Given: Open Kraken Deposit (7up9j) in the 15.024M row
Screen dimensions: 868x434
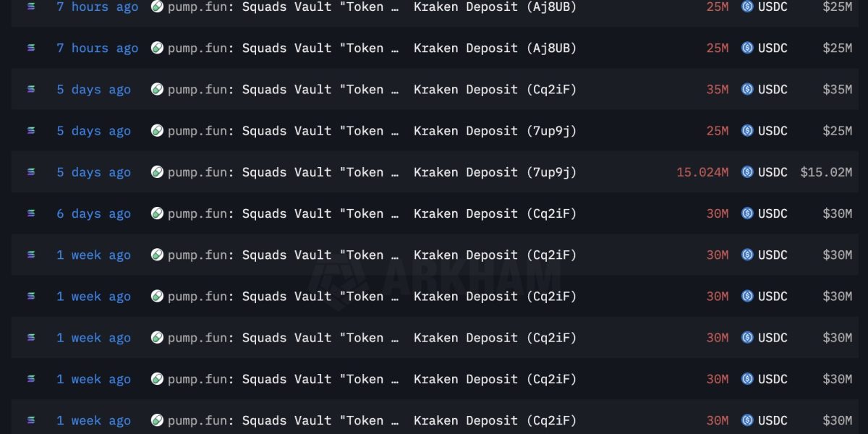Looking at the screenshot, I should tap(495, 172).
